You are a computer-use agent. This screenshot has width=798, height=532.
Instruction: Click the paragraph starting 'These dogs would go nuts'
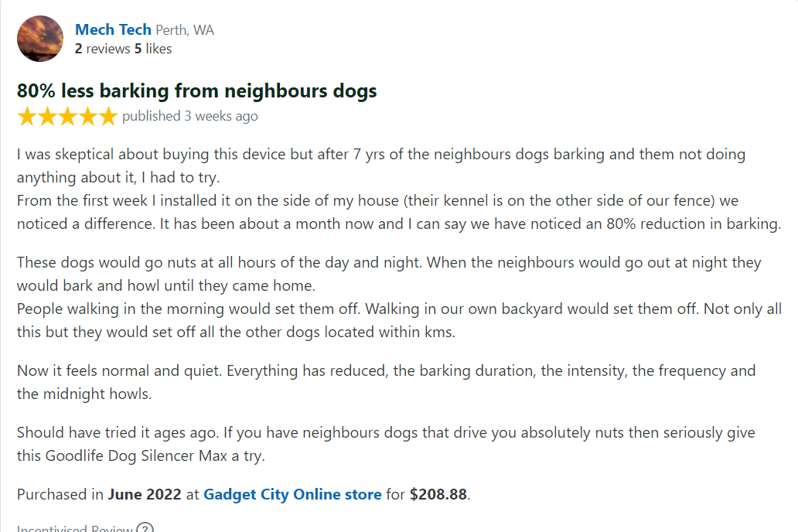(x=399, y=297)
